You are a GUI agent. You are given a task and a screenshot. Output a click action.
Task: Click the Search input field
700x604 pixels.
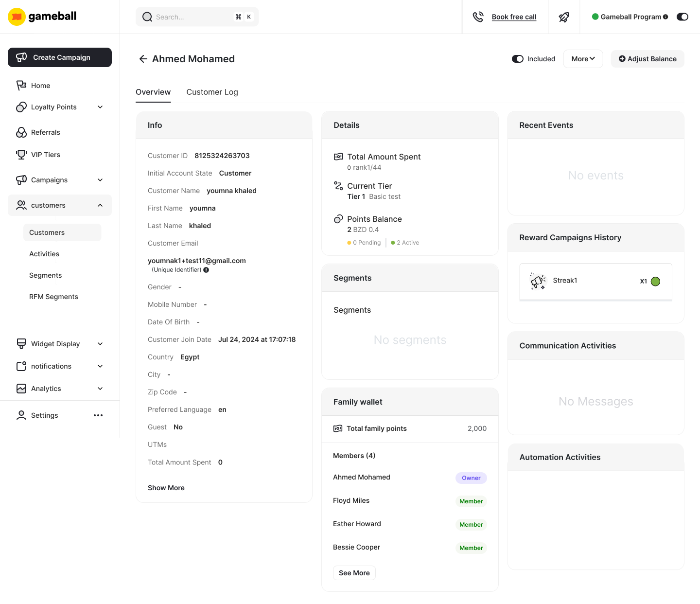pyautogui.click(x=197, y=17)
